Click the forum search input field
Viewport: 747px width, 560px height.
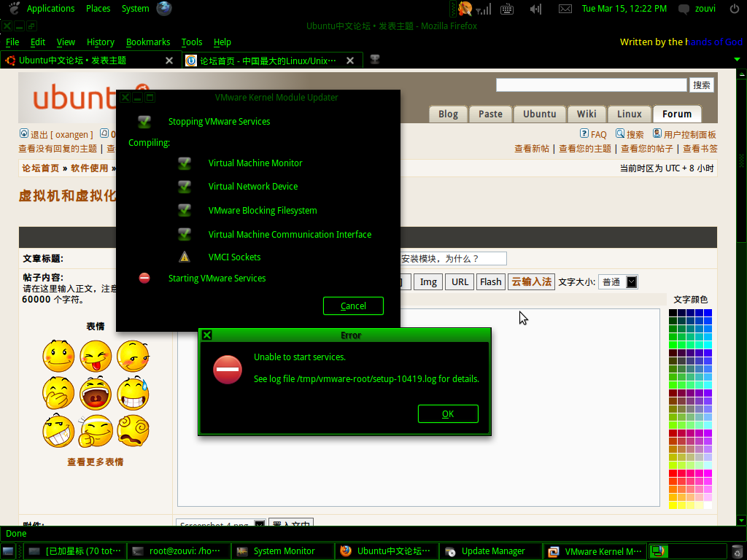pyautogui.click(x=591, y=85)
